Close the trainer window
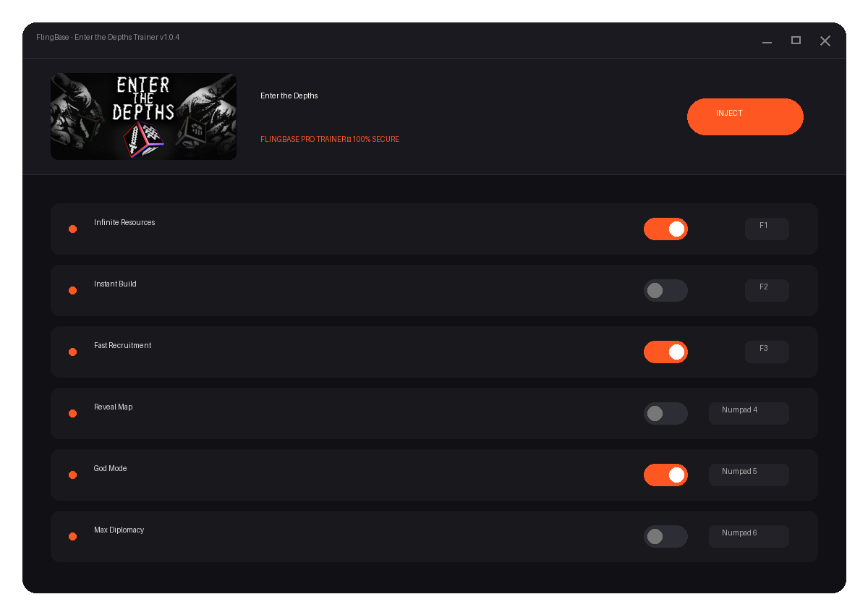The width and height of the screenshot is (868, 615). pyautogui.click(x=825, y=41)
